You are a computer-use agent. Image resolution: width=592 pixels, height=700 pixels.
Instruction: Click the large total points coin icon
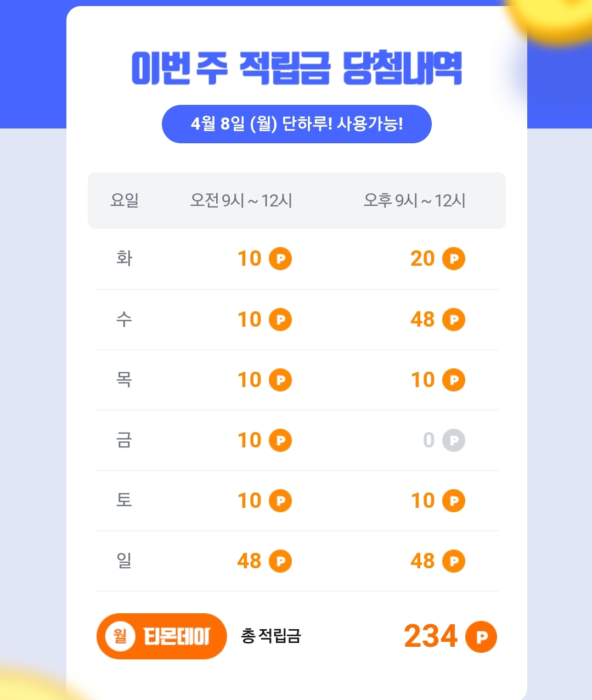coord(481,637)
